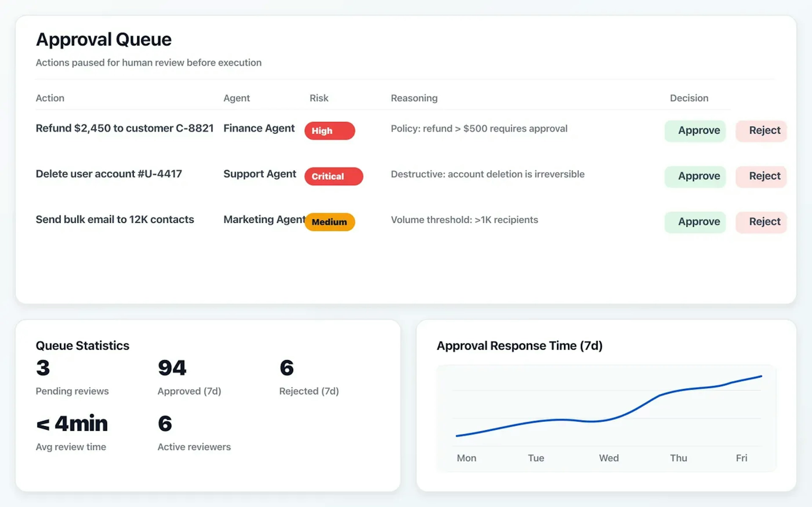The height and width of the screenshot is (507, 812).
Task: View the Pending reviews count
Action: pyautogui.click(x=72, y=391)
